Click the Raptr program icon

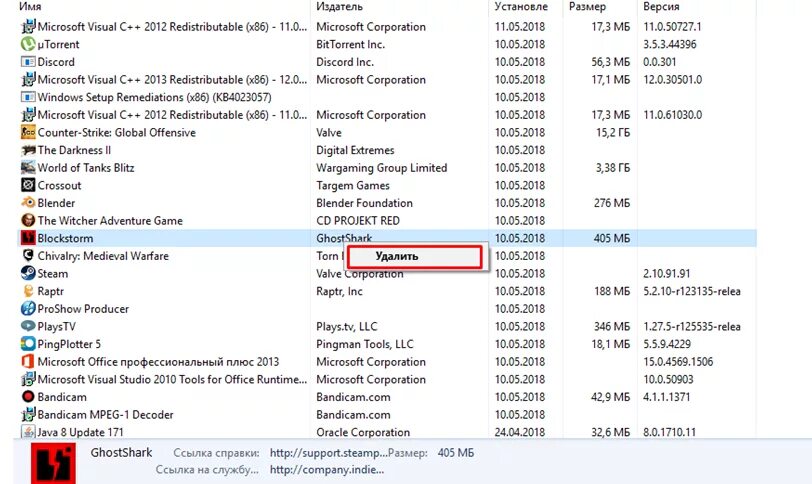[28, 291]
